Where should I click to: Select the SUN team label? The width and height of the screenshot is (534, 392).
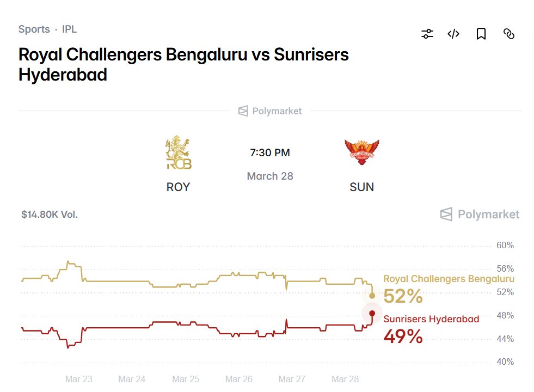(361, 187)
